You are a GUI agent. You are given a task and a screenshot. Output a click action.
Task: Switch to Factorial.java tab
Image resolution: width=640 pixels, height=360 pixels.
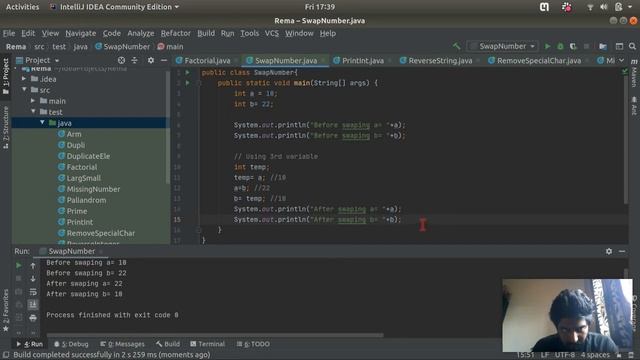click(207, 60)
